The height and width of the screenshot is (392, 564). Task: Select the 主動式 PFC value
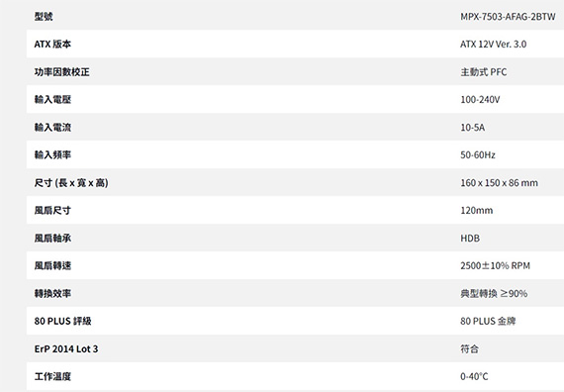pos(484,72)
